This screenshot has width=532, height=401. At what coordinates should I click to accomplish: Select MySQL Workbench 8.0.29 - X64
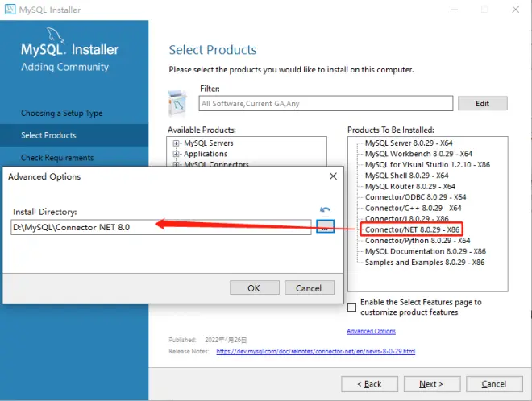click(x=418, y=154)
